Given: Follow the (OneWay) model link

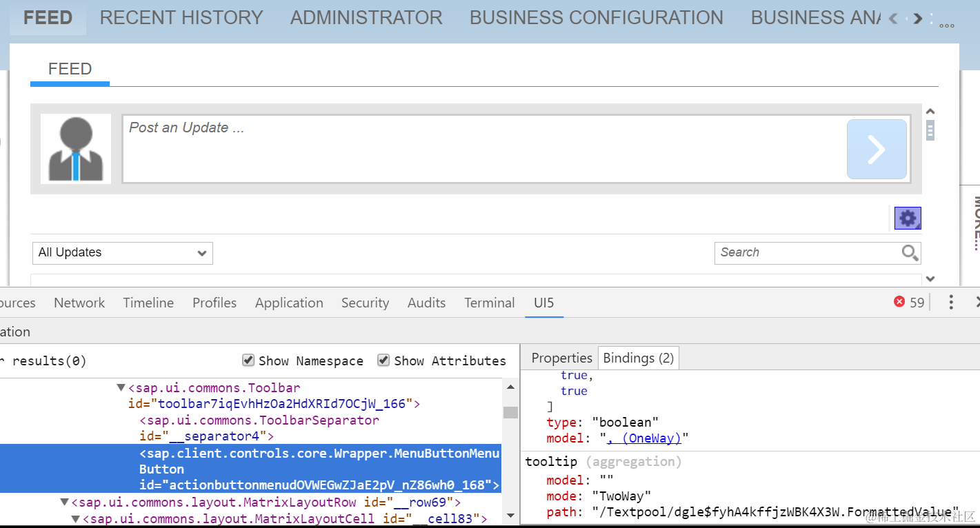Looking at the screenshot, I should [x=644, y=438].
